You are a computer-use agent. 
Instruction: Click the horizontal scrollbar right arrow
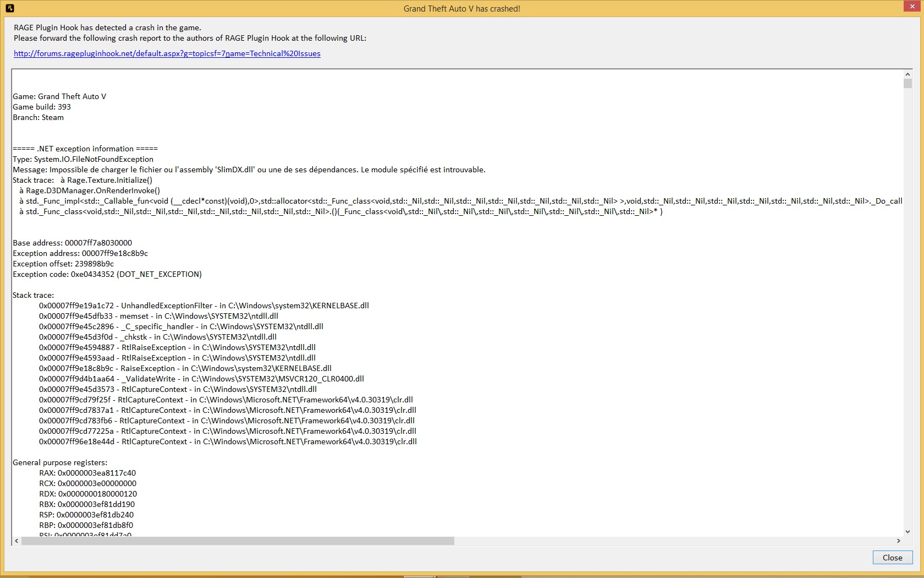[899, 541]
